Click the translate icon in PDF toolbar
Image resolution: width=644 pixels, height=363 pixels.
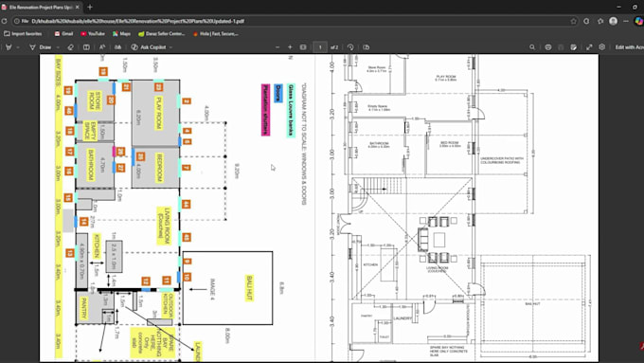117,47
